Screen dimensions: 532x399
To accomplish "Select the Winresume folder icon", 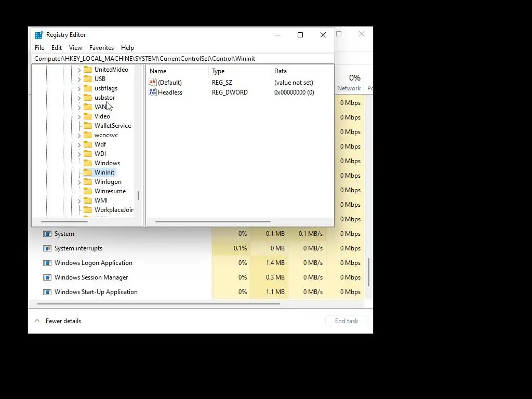I will pos(88,191).
